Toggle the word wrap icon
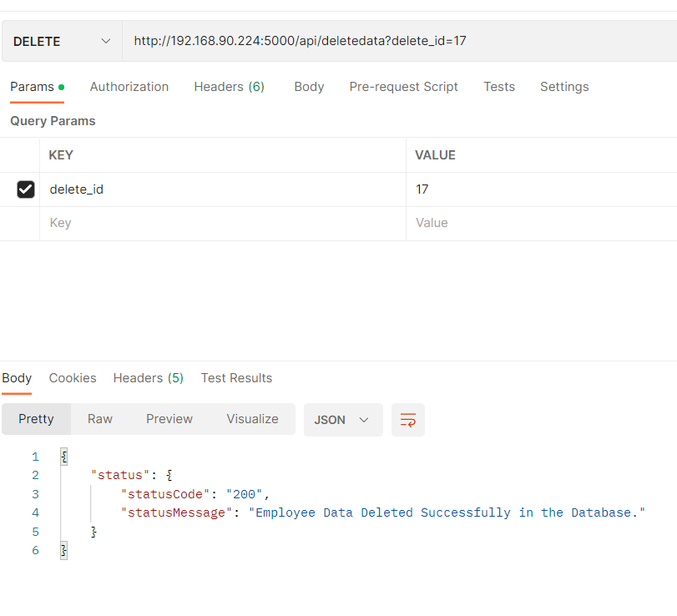The width and height of the screenshot is (677, 616). [408, 420]
